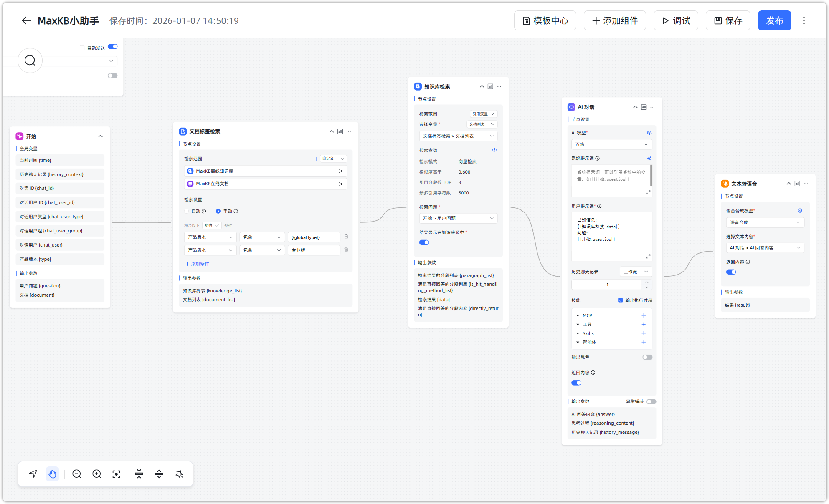Open the 文档标签检索 node's ellipsis menu
This screenshot has height=504, width=829.
coord(349,131)
